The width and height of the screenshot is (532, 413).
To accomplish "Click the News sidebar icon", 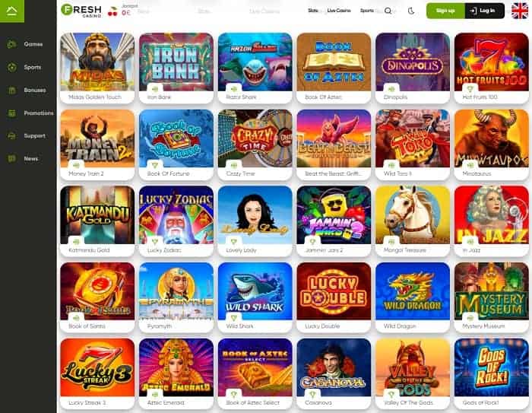I will (x=12, y=159).
